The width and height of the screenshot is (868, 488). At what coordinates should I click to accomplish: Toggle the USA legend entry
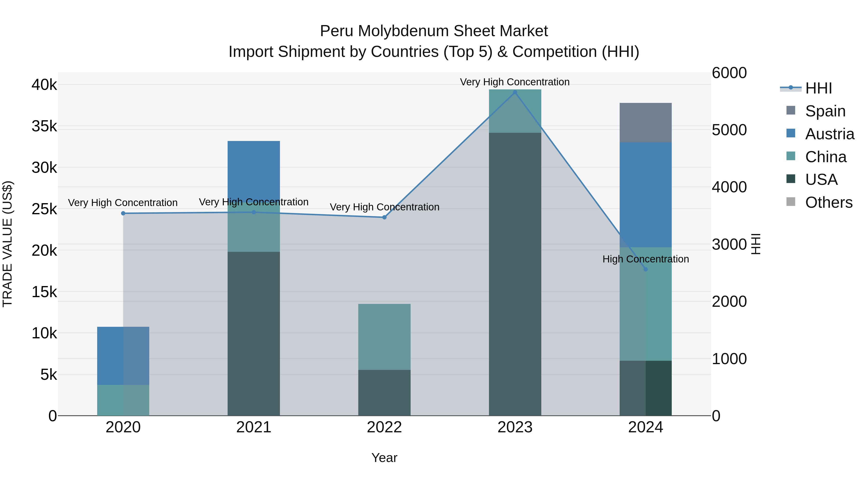point(812,179)
